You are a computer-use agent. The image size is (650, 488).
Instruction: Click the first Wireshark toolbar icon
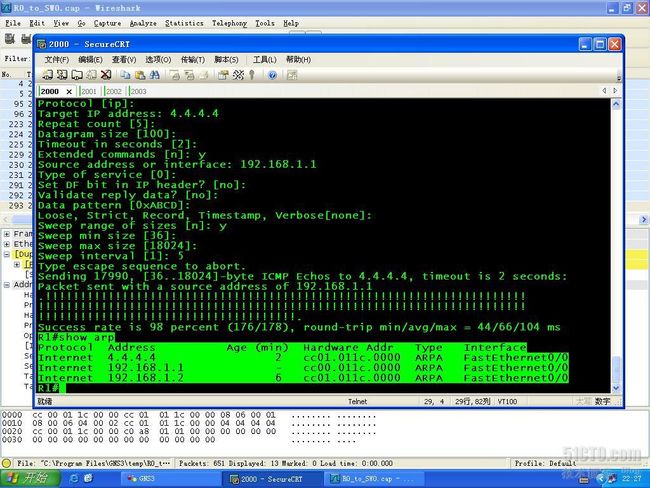(x=10, y=39)
